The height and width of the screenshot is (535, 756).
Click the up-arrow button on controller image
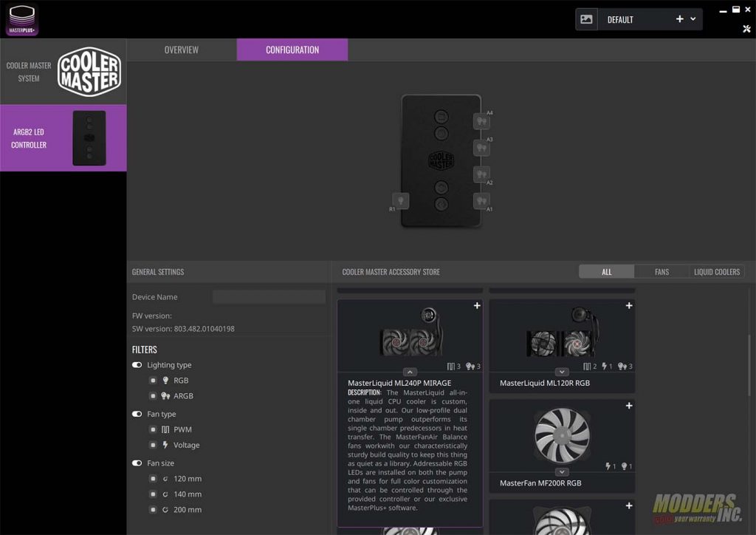(441, 187)
